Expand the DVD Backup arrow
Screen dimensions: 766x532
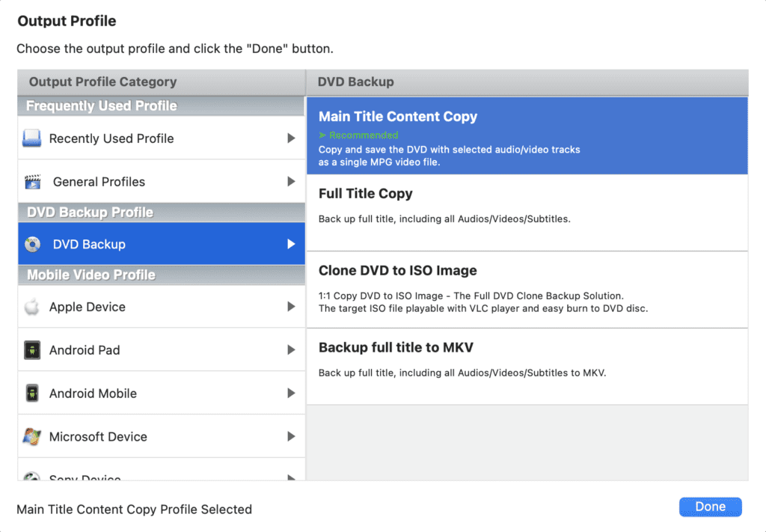click(291, 244)
